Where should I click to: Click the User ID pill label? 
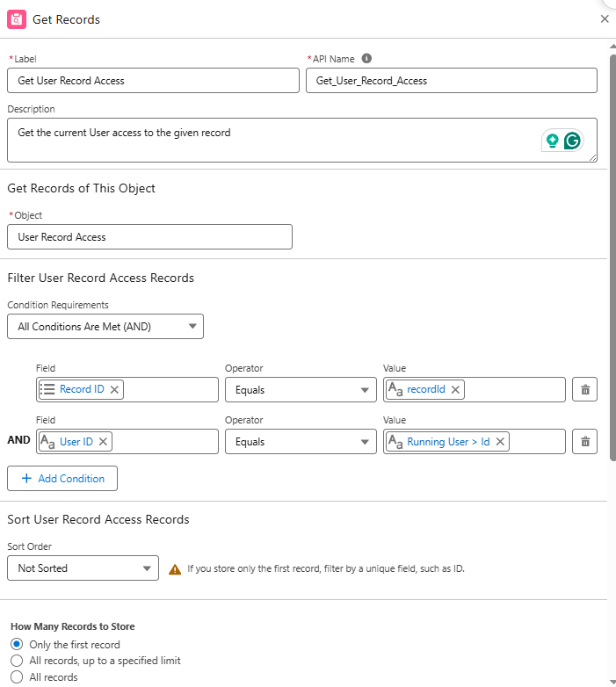pyautogui.click(x=76, y=442)
